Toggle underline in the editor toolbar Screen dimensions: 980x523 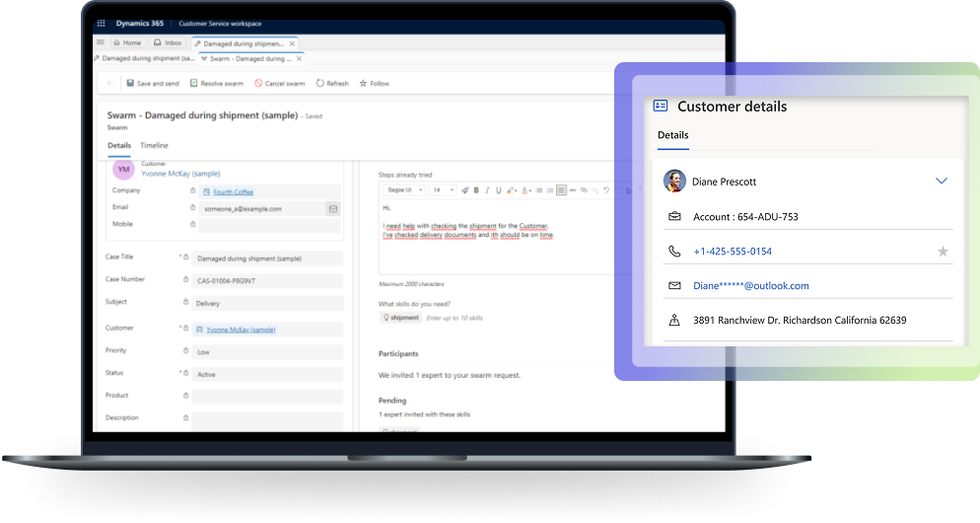tap(498, 189)
